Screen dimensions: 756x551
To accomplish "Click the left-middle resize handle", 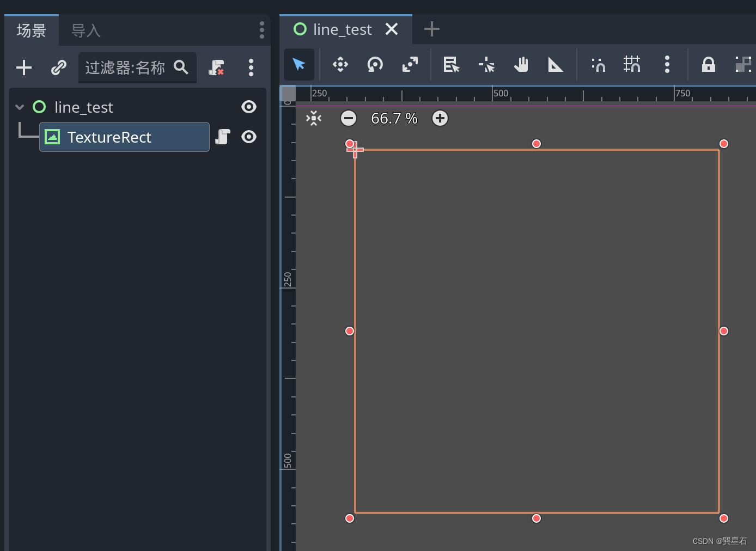I will coord(350,331).
